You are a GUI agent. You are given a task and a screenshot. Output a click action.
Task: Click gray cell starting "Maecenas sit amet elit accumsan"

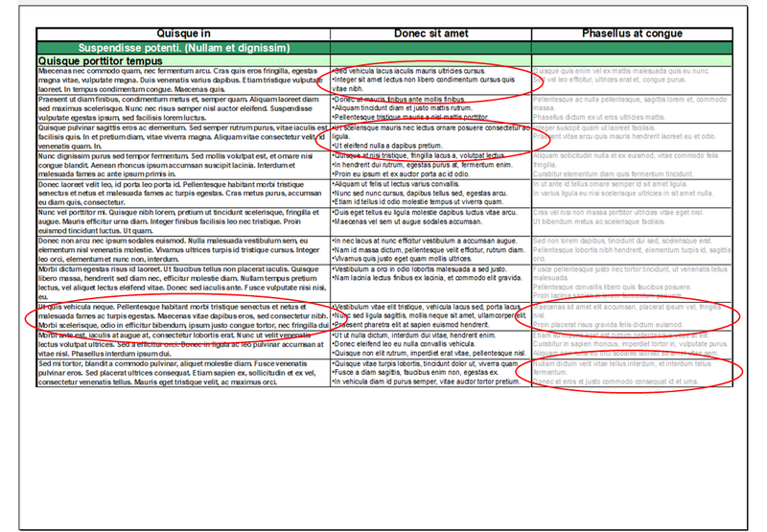632,316
